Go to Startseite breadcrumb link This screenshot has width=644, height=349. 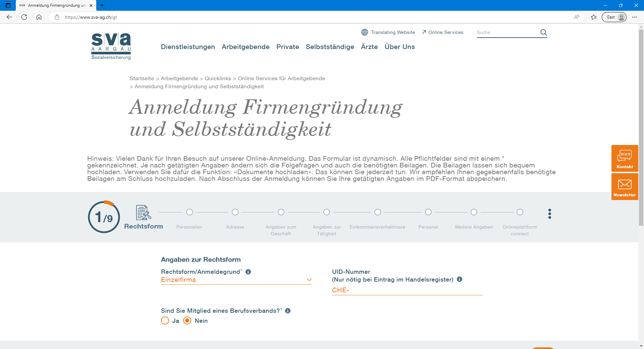tap(142, 79)
